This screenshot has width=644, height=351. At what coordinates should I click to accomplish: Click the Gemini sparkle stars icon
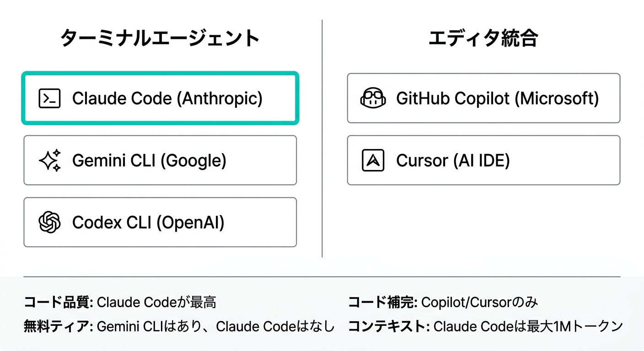pyautogui.click(x=49, y=160)
